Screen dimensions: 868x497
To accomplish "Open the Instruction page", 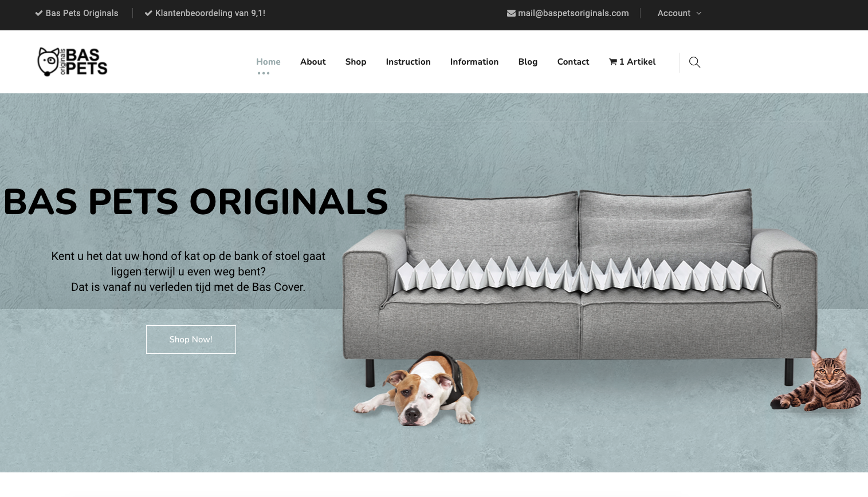I will click(x=408, y=62).
